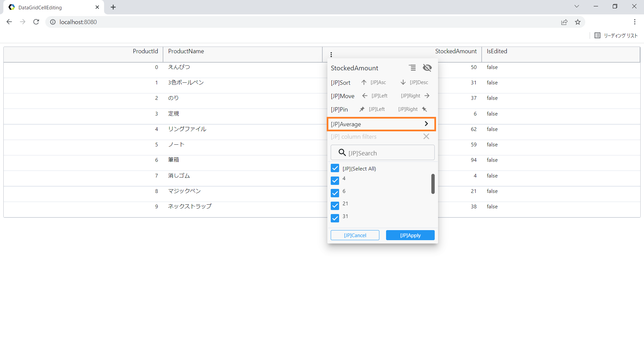
Task: Click the [JP]Search filter field
Action: (x=383, y=153)
